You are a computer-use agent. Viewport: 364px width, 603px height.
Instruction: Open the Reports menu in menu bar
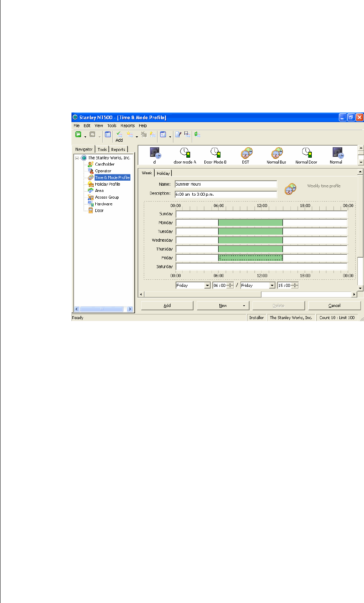(127, 125)
